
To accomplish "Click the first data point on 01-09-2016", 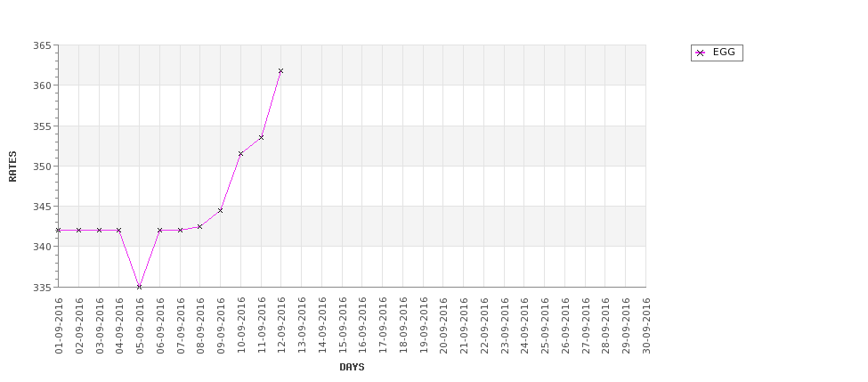I will (x=58, y=230).
